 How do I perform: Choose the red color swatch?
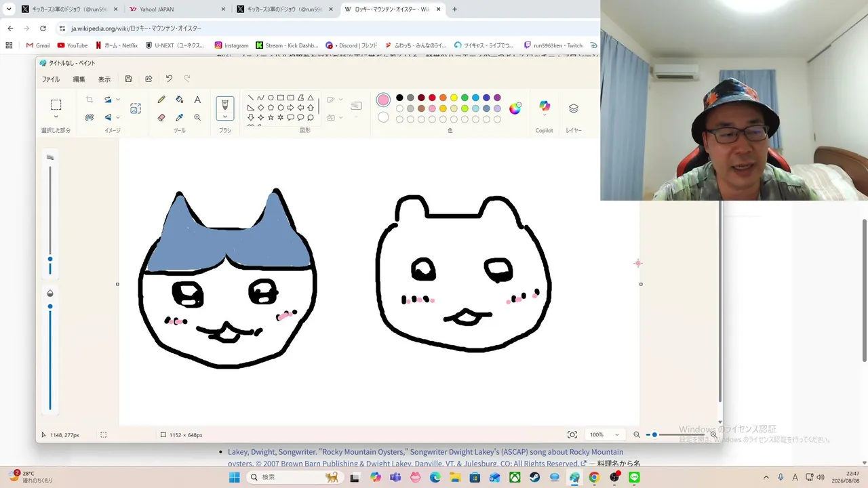tap(432, 98)
